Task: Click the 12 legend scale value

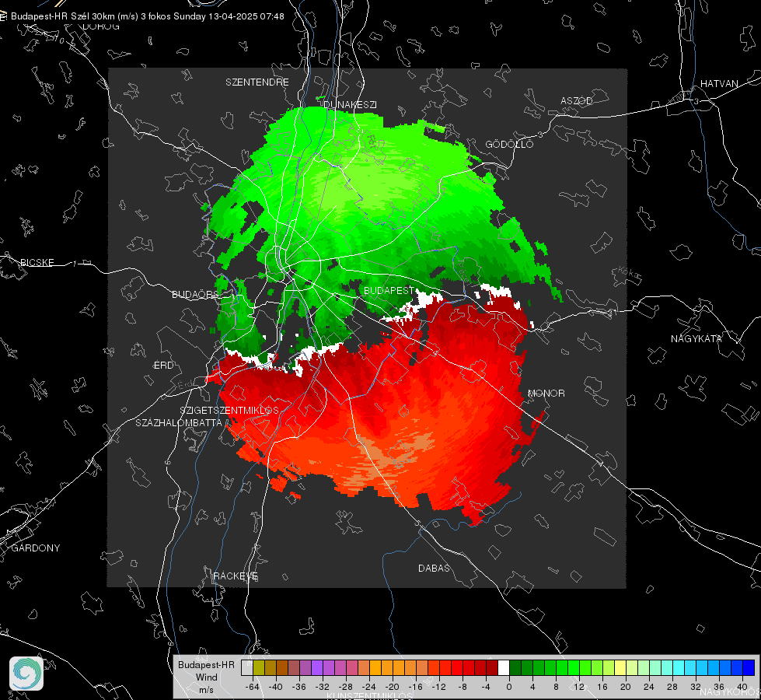Action: click(579, 687)
